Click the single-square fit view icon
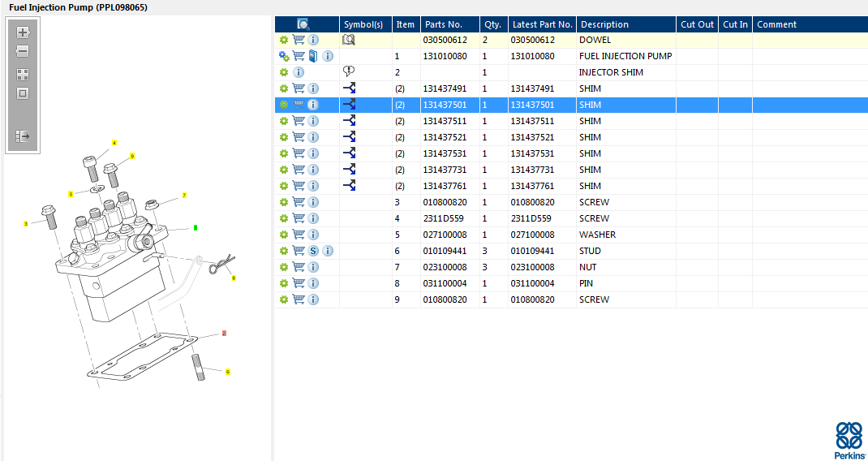The image size is (868, 461). click(x=23, y=93)
